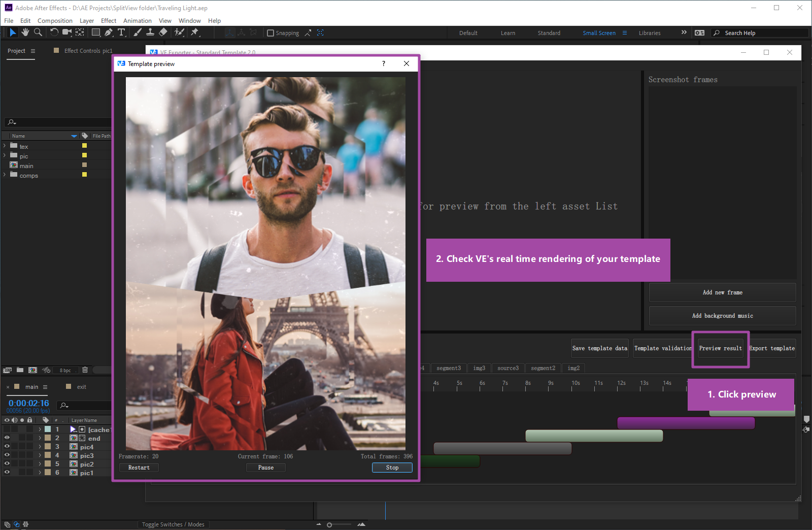The image size is (812, 530).
Task: Toggle visibility eye for layer pic2
Action: [x=7, y=463]
